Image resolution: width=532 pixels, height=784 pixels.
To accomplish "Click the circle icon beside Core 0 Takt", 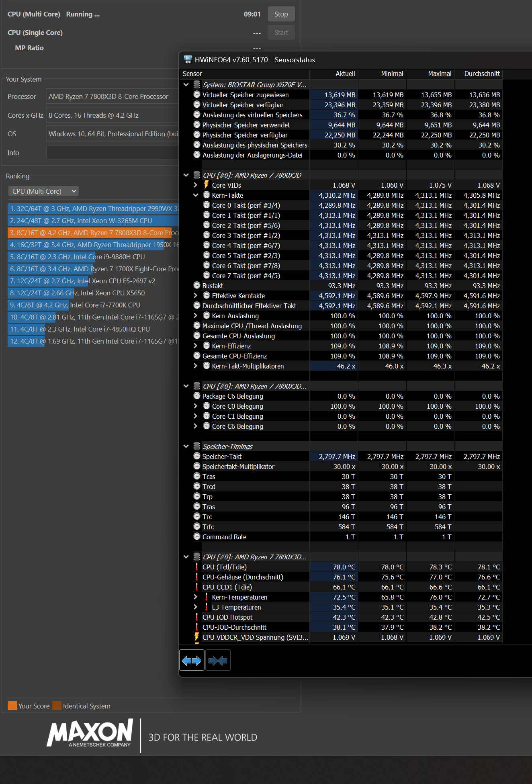I will coord(207,205).
